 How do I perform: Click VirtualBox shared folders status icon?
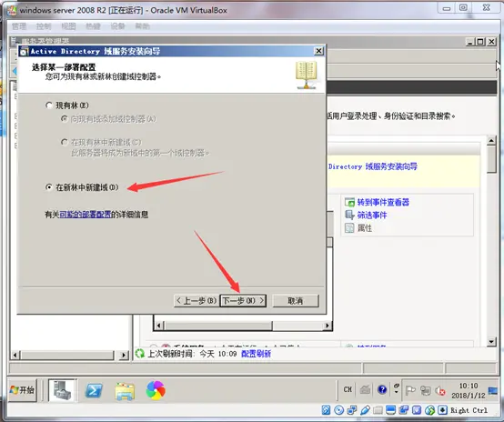click(378, 410)
